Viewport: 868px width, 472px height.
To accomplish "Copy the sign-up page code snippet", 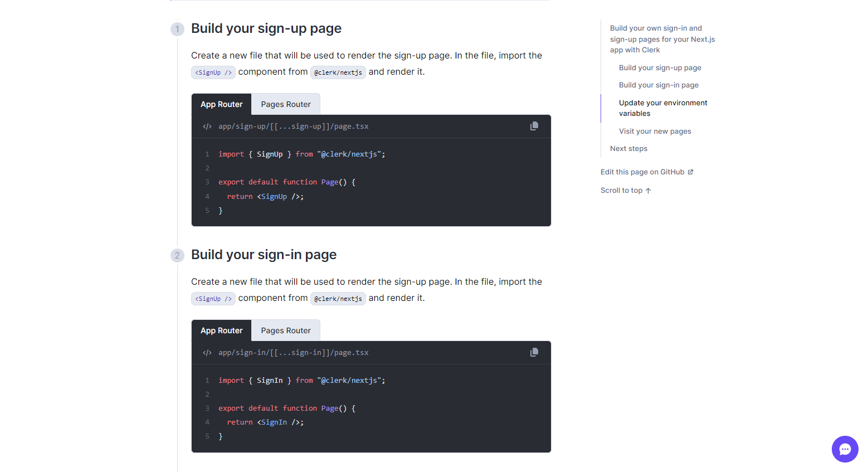I will point(534,126).
